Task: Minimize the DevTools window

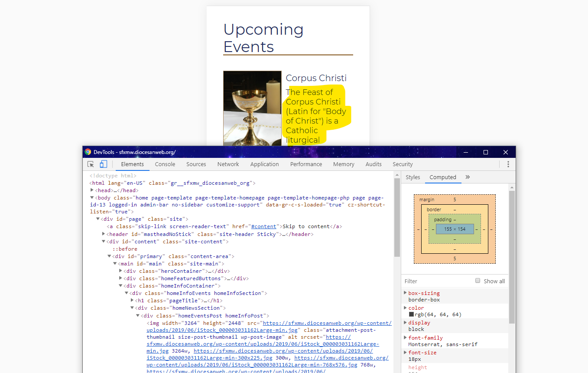Action: click(466, 152)
